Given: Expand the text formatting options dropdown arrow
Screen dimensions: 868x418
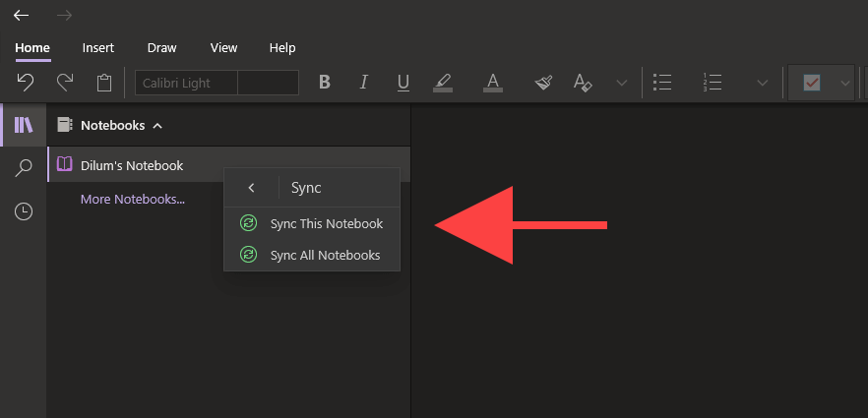Looking at the screenshot, I should [621, 83].
